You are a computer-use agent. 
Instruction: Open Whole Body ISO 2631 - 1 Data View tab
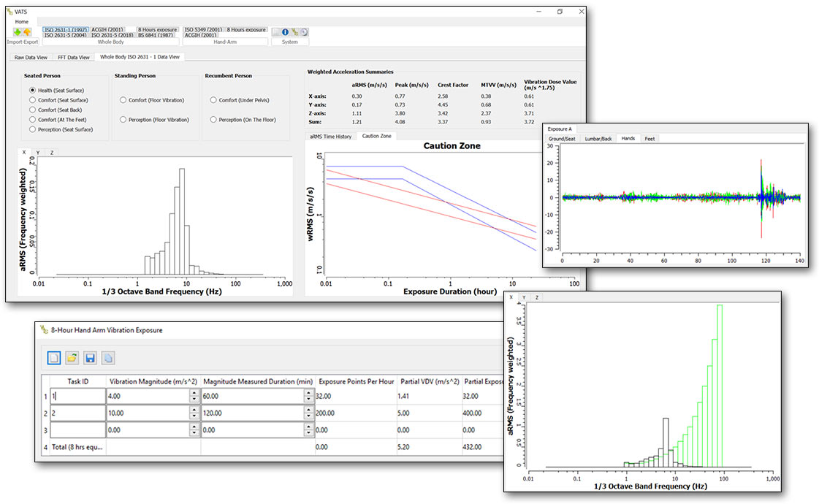point(140,57)
